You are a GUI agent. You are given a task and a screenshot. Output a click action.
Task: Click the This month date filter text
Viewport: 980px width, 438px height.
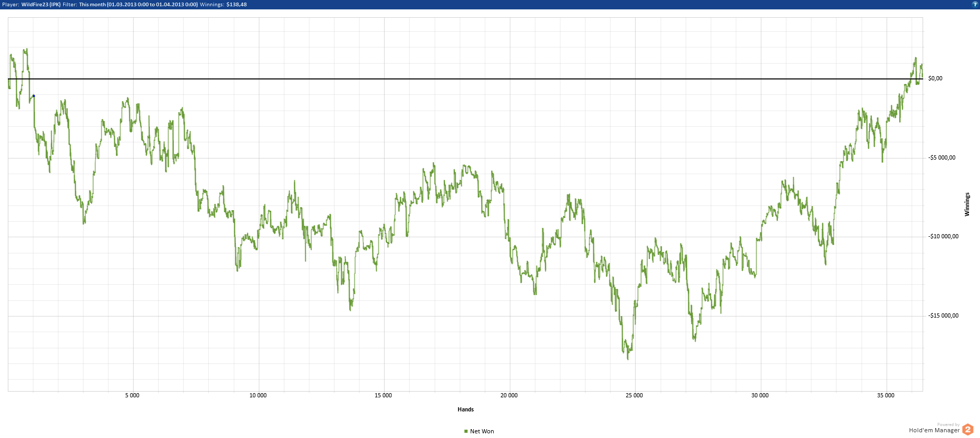[x=138, y=4]
